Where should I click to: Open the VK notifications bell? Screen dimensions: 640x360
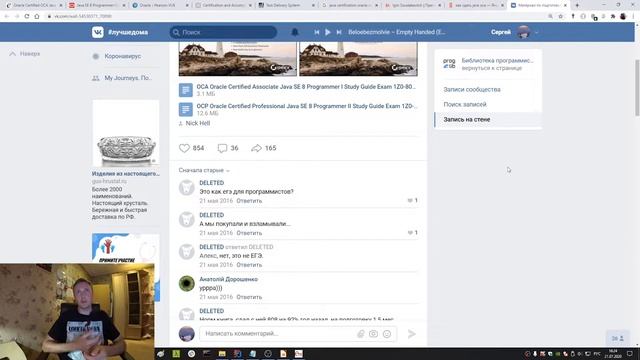pyautogui.click(x=295, y=32)
